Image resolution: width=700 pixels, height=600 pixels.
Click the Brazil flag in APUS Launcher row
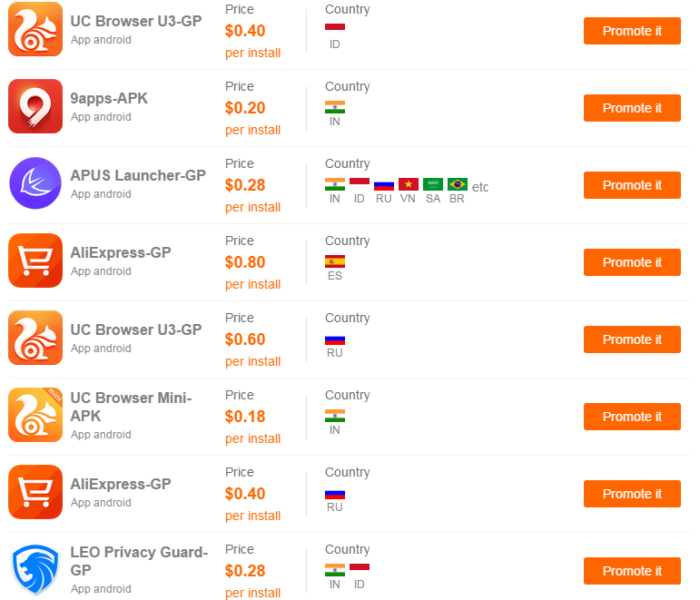click(458, 184)
